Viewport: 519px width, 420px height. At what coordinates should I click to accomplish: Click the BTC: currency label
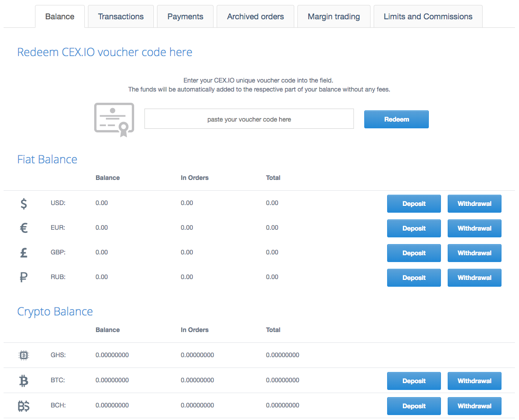coord(57,380)
